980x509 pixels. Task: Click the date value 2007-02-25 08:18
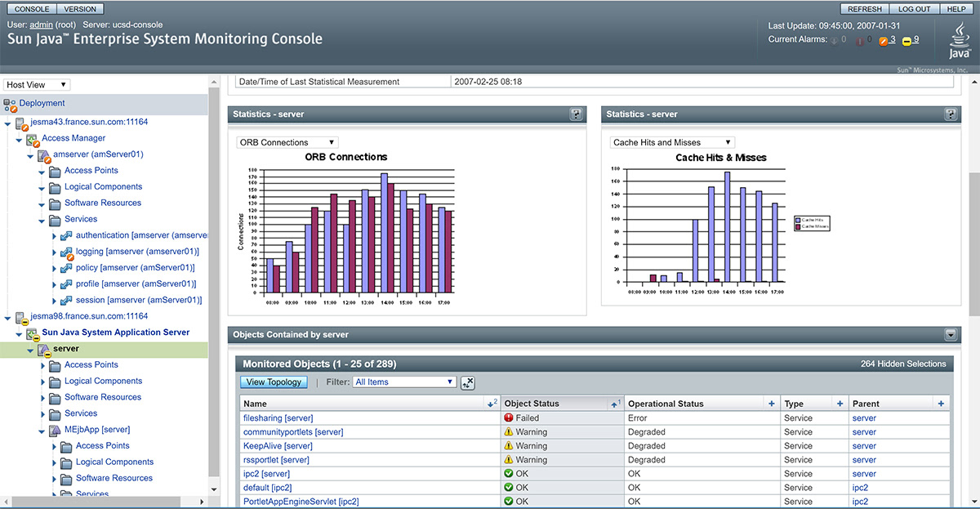point(488,82)
